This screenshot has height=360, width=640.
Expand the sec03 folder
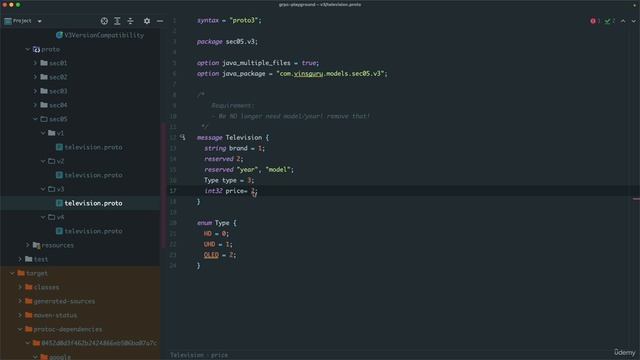click(35, 91)
